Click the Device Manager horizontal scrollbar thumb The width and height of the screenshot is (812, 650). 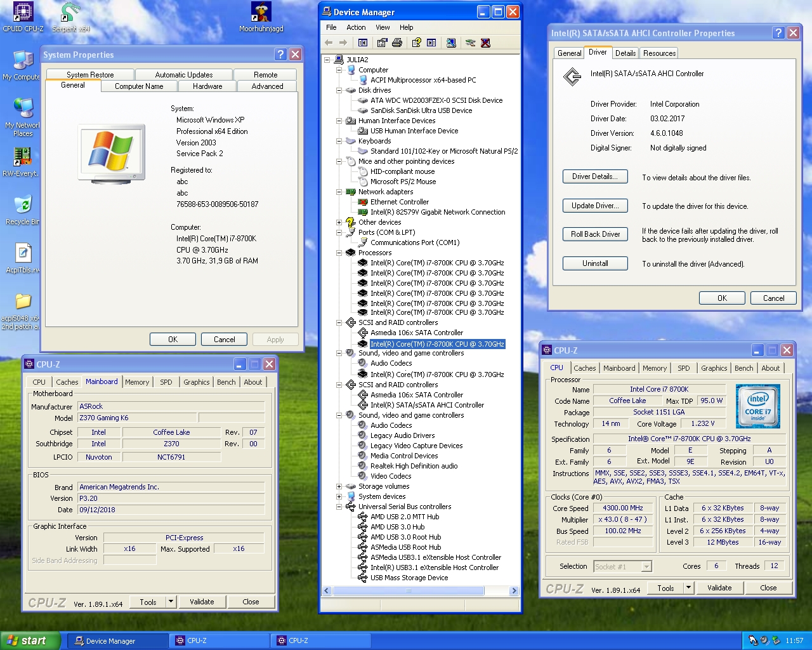click(x=409, y=591)
